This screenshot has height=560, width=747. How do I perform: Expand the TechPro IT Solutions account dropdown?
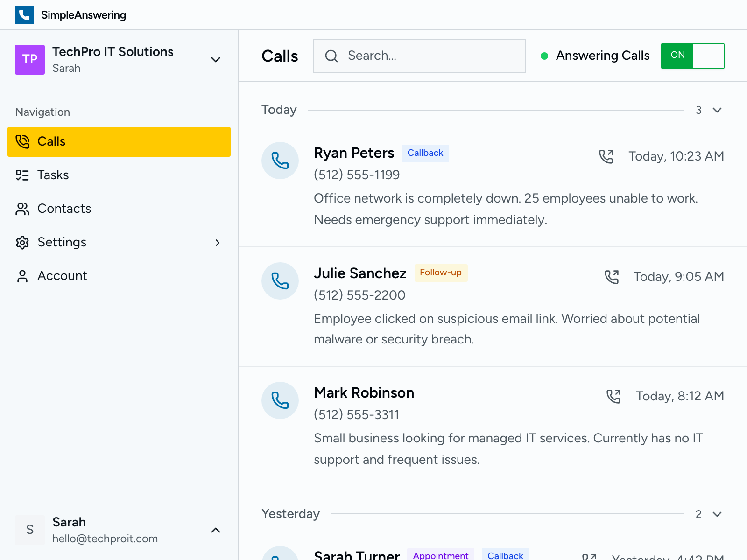(x=215, y=60)
